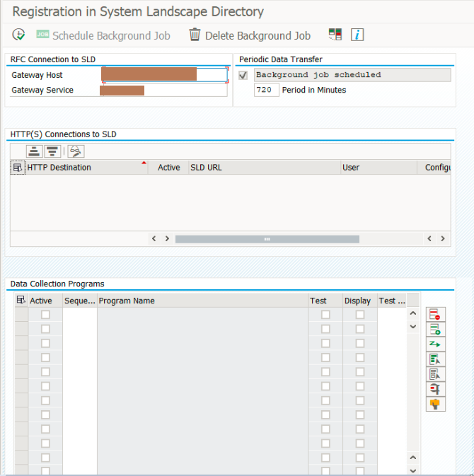
Task: Tick Test checkbox in third program row
Action: click(x=325, y=343)
